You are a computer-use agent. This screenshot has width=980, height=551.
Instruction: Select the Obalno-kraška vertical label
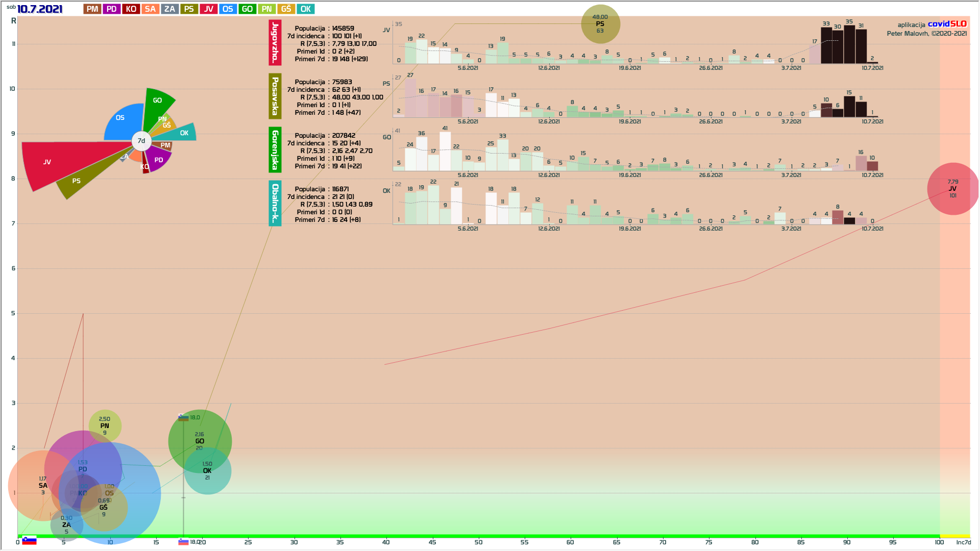pyautogui.click(x=275, y=203)
